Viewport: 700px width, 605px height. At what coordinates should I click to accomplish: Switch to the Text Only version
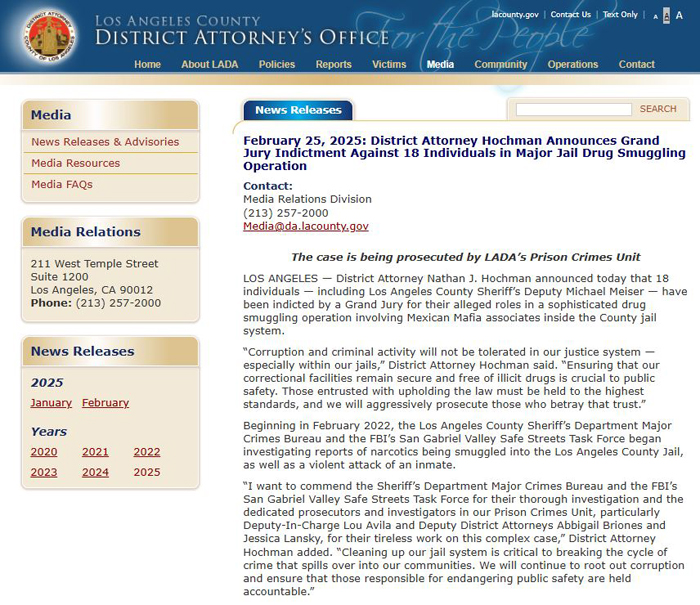coord(620,15)
